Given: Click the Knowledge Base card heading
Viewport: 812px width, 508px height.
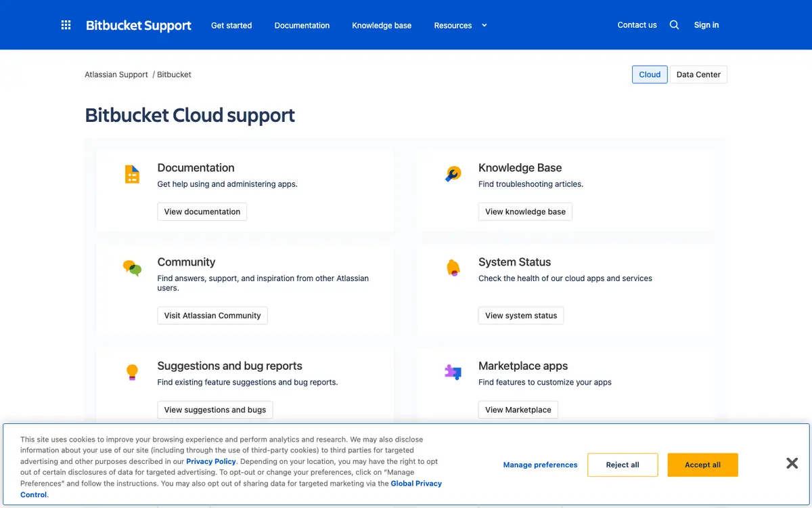Looking at the screenshot, I should click(x=520, y=168).
